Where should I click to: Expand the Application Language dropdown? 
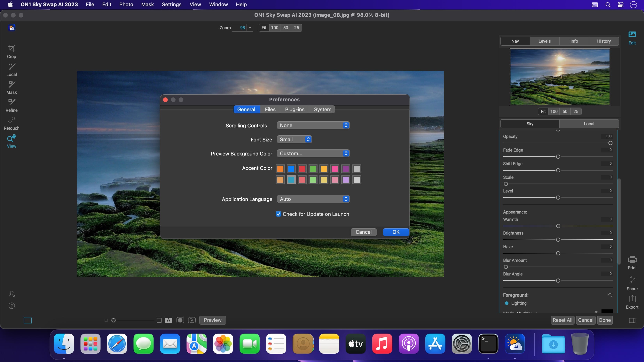click(x=313, y=199)
